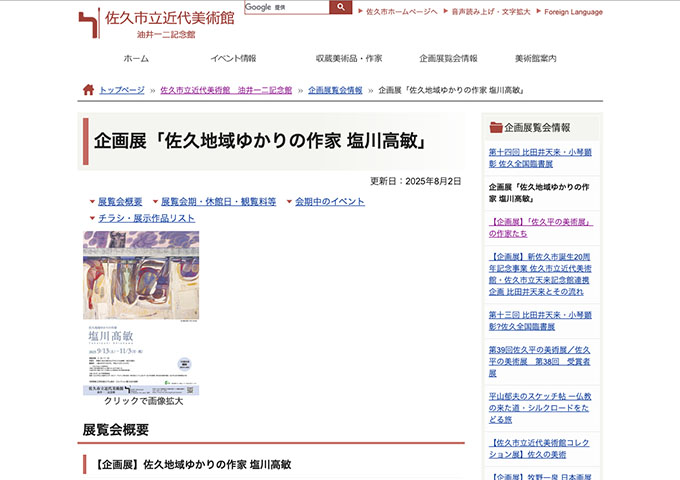Viewport: 680px width, 480px height.
Task: Click the home icon in the breadcrumb
Action: [88, 90]
